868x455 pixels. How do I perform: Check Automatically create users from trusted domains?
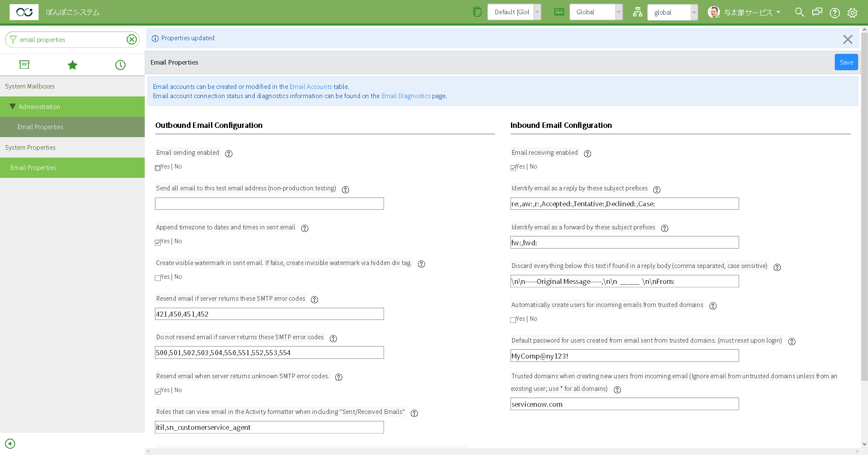click(x=513, y=320)
